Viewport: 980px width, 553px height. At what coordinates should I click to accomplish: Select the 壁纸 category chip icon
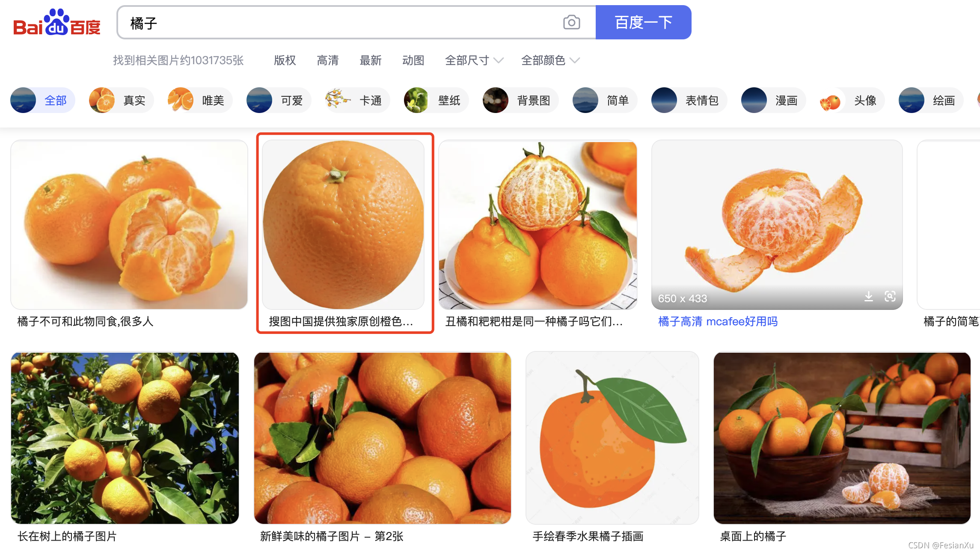[x=417, y=101]
